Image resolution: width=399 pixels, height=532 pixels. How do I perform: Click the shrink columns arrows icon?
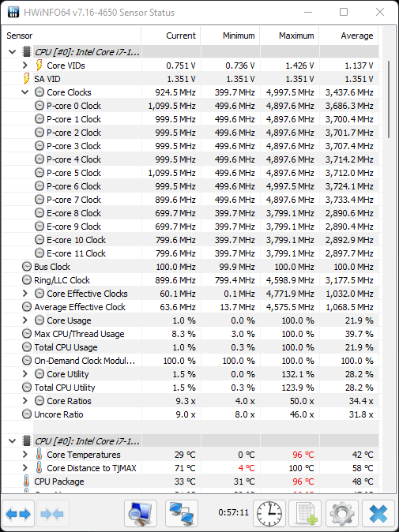[52, 514]
